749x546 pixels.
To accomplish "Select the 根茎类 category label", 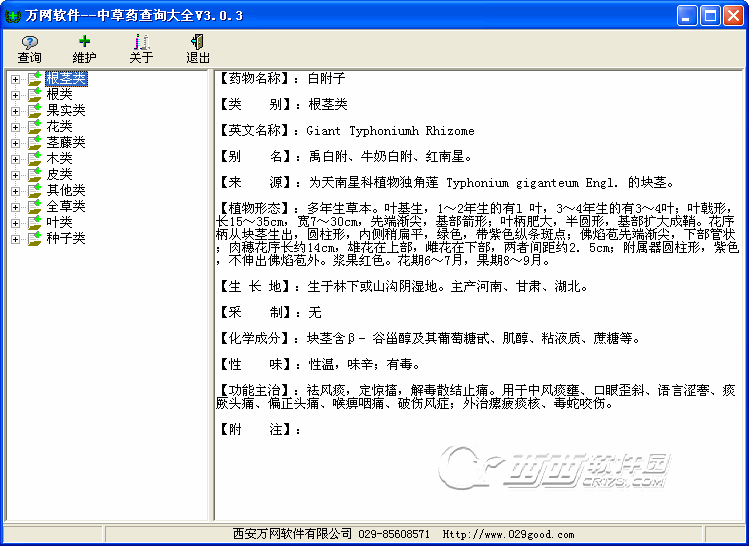I will [x=66, y=79].
